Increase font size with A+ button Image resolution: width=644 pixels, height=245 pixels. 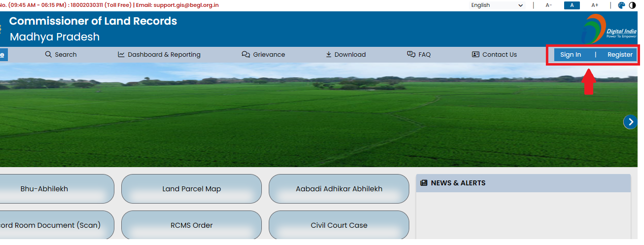[x=595, y=5]
